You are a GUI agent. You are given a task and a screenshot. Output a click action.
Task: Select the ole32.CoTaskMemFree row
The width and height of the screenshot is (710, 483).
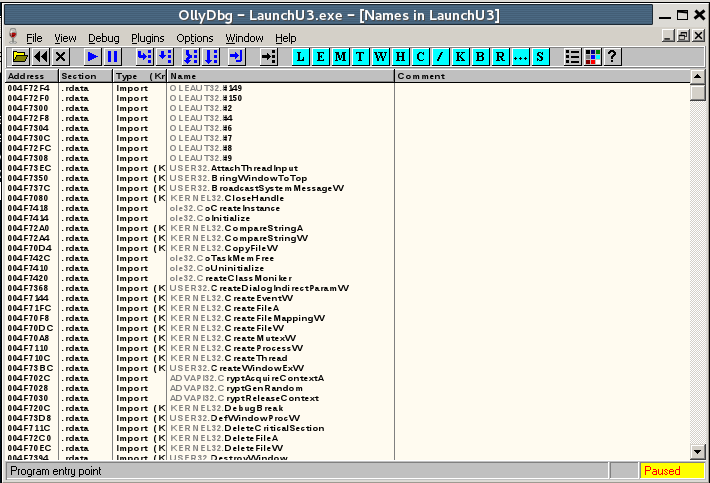coord(348,258)
